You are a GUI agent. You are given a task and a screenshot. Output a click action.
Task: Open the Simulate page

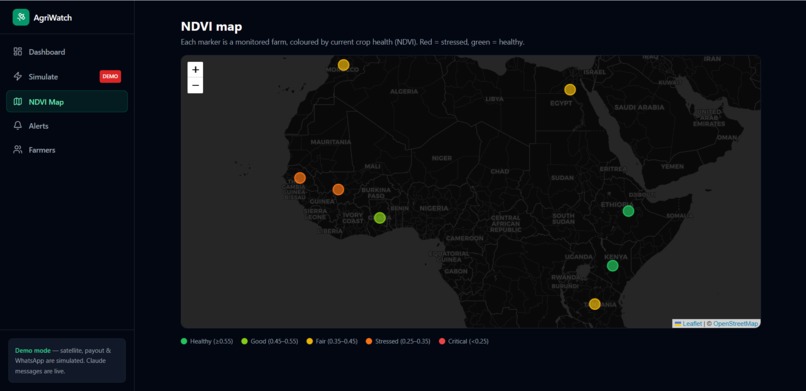coord(67,77)
